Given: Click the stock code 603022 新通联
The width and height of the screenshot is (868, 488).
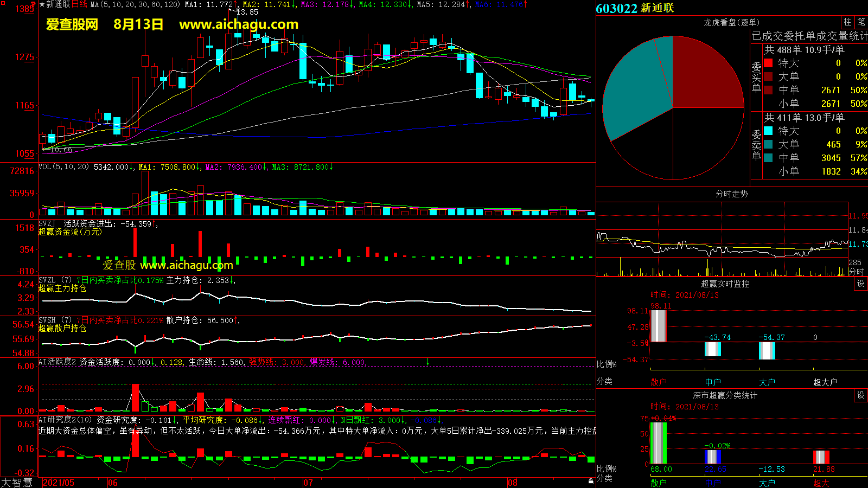Looking at the screenshot, I should click(x=635, y=8).
